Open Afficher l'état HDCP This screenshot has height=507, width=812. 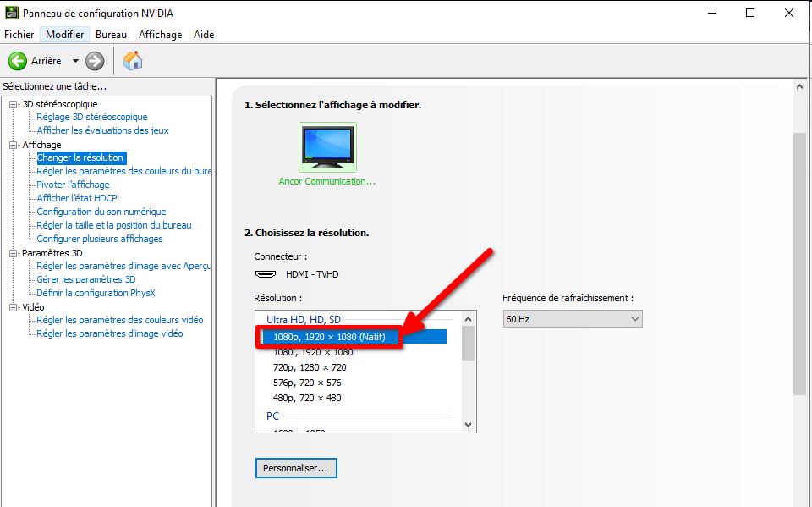77,198
